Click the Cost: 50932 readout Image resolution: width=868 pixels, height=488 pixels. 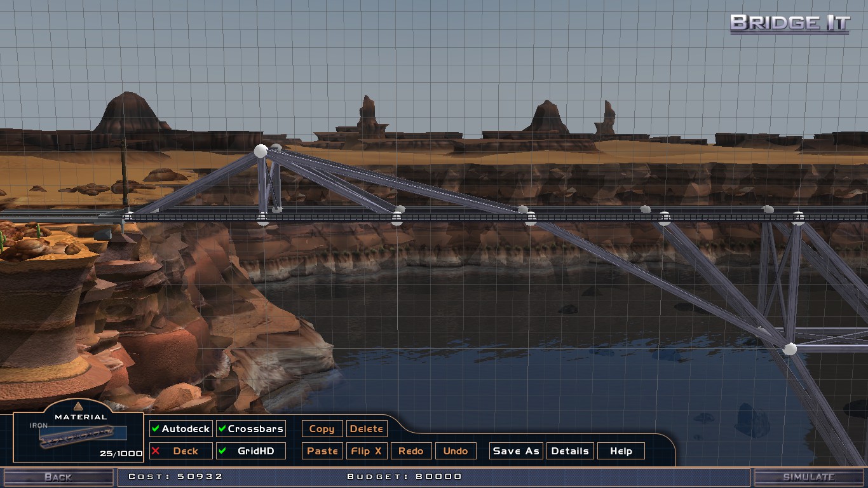[175, 477]
